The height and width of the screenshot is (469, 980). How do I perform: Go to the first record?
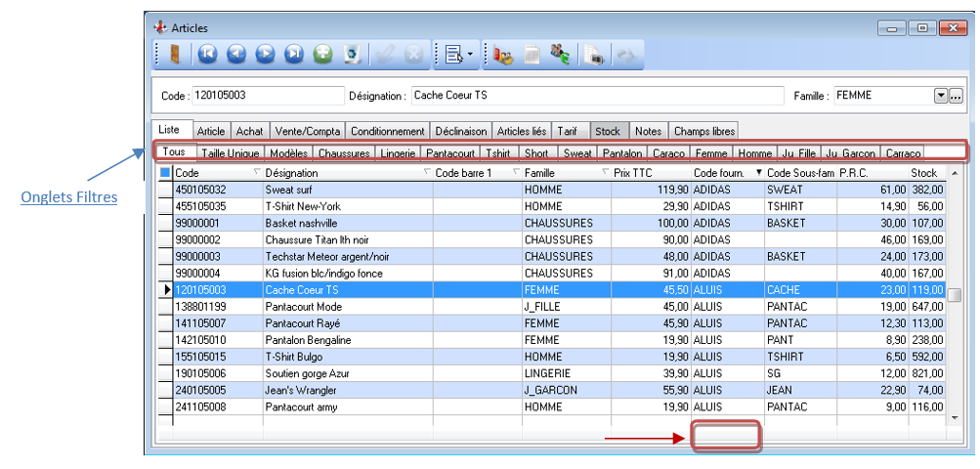point(207,55)
